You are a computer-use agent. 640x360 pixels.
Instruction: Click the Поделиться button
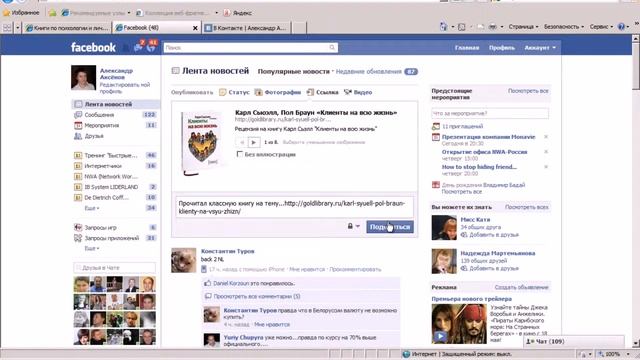click(x=390, y=227)
